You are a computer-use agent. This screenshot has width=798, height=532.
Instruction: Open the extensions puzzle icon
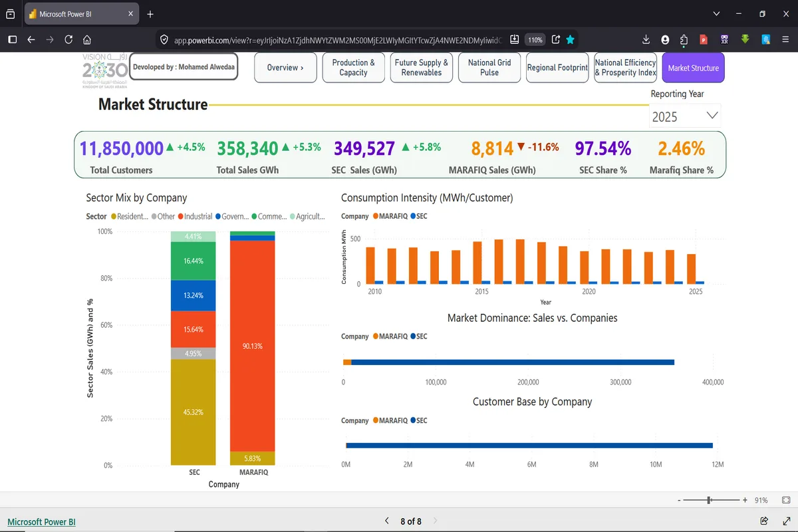(x=684, y=40)
